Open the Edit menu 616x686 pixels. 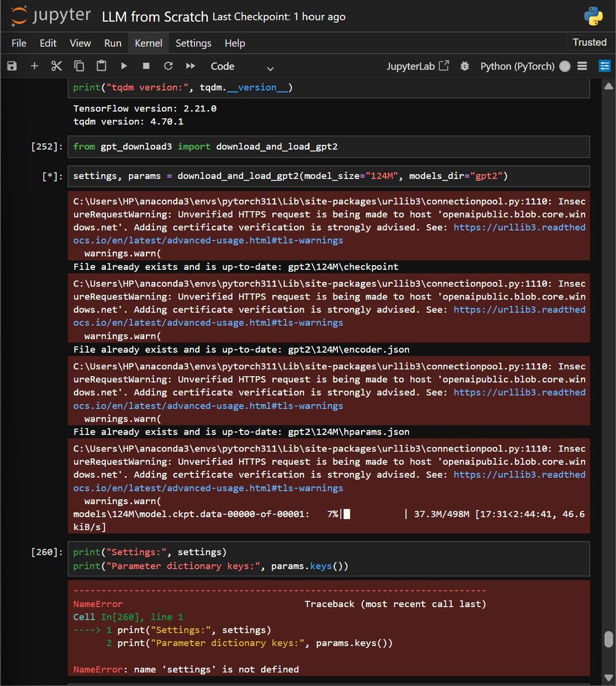(x=48, y=43)
